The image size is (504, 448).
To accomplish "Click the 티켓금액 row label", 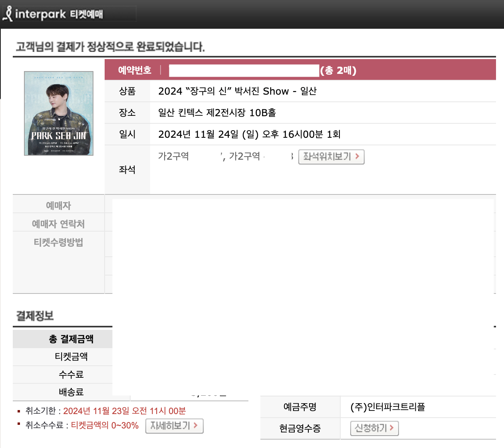I will pyautogui.click(x=71, y=357).
